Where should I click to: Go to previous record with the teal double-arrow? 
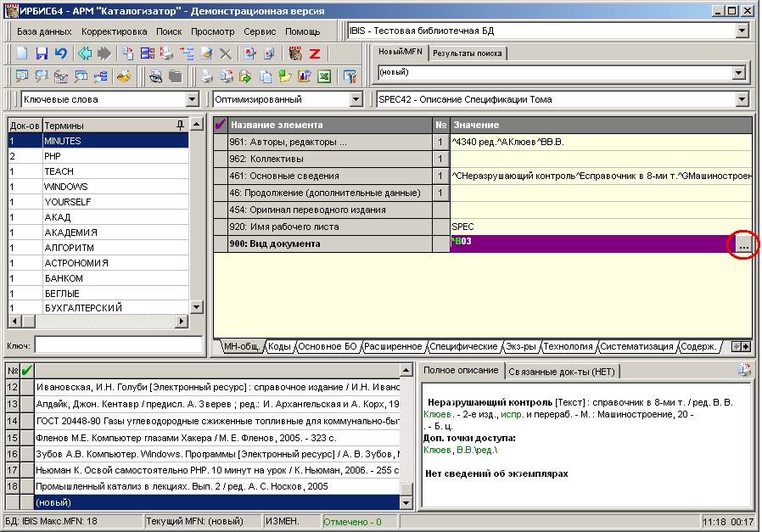coord(85,53)
